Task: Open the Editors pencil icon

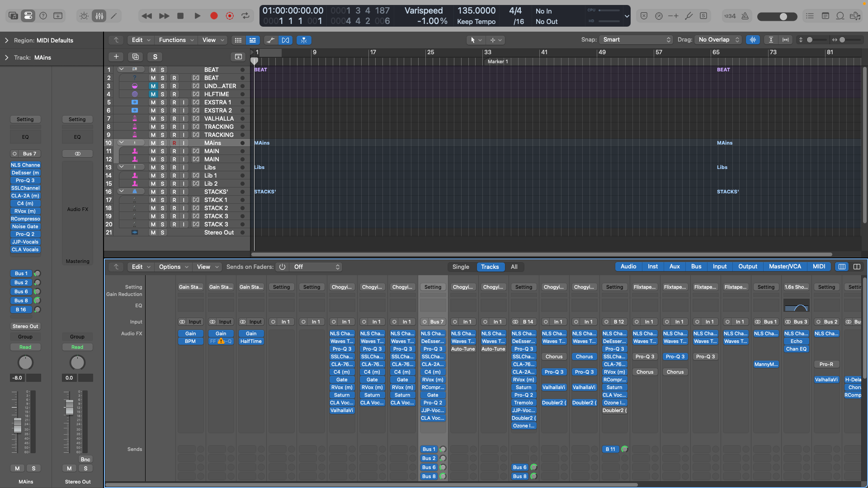Action: point(114,16)
